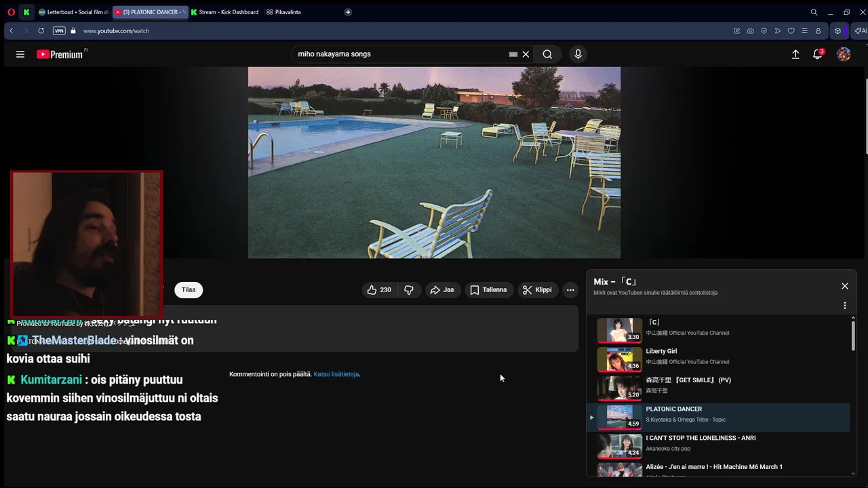This screenshot has height=488, width=868.
Task: Open the Mix playlist options menu
Action: [845, 306]
